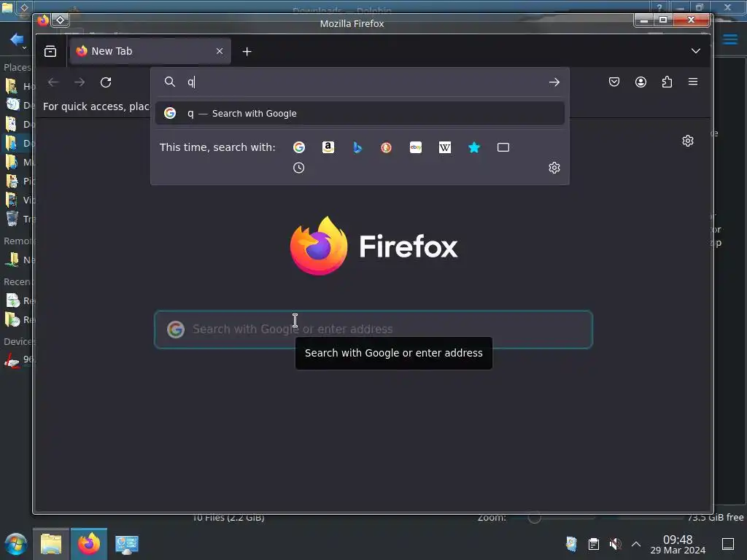This screenshot has width=747, height=560.
Task: Click the New Tab page search box
Action: (373, 330)
